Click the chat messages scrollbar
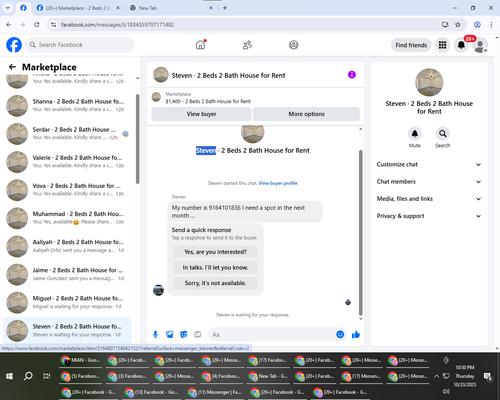This screenshot has height=400, width=500. click(360, 232)
